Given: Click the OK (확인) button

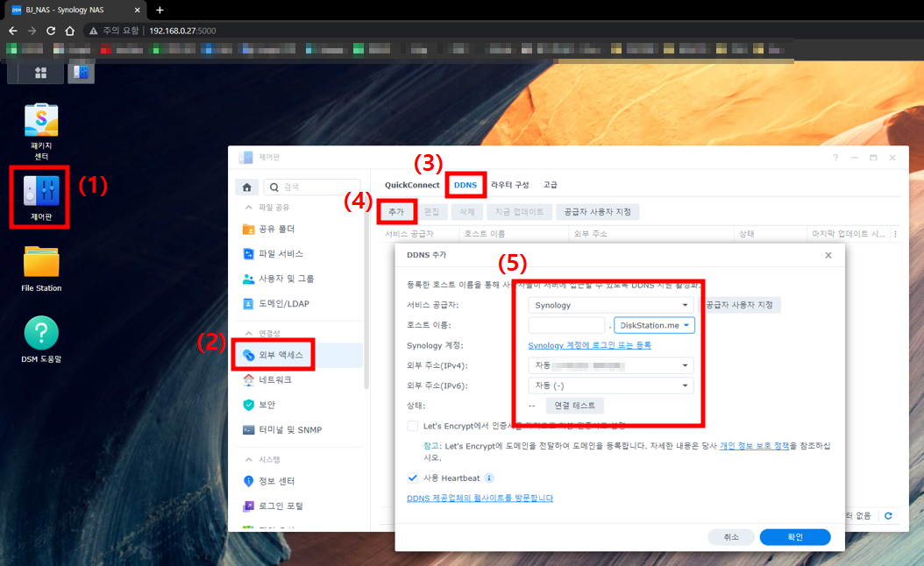Looking at the screenshot, I should tap(795, 537).
